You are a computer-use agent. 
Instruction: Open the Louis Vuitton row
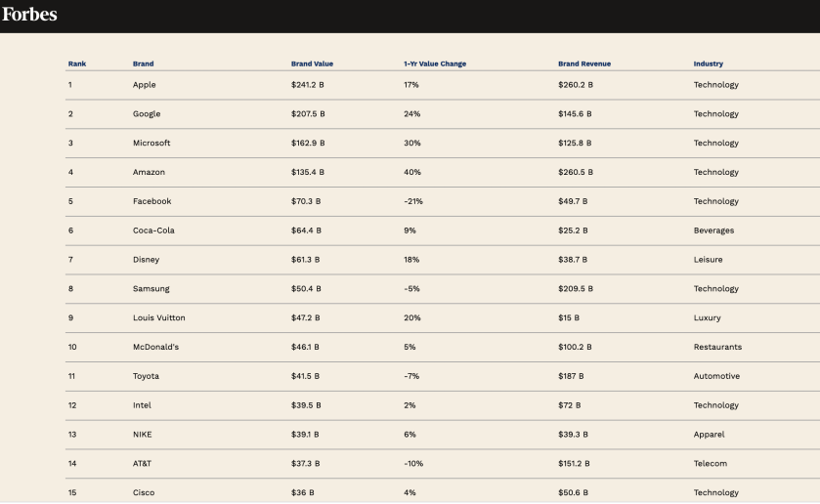coord(158,318)
